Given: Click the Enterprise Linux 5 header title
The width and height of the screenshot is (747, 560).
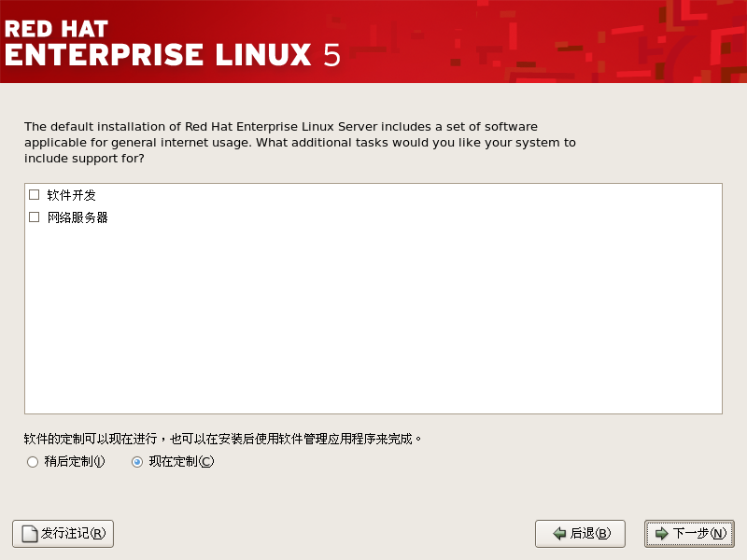Looking at the screenshot, I should click(173, 55).
